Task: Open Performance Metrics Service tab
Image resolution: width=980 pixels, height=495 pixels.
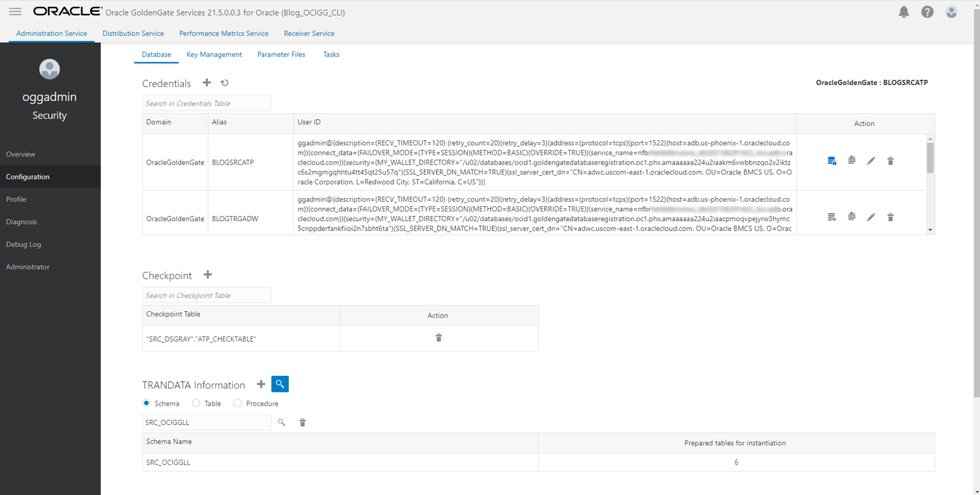Action: pyautogui.click(x=224, y=34)
